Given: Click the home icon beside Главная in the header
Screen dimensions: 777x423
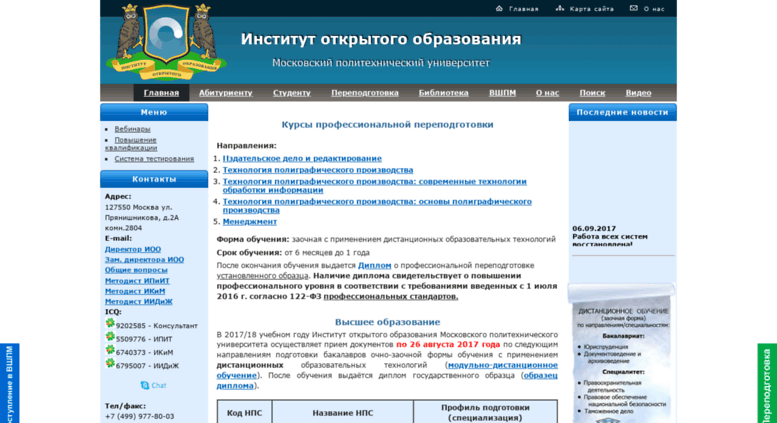Looking at the screenshot, I should [x=499, y=8].
